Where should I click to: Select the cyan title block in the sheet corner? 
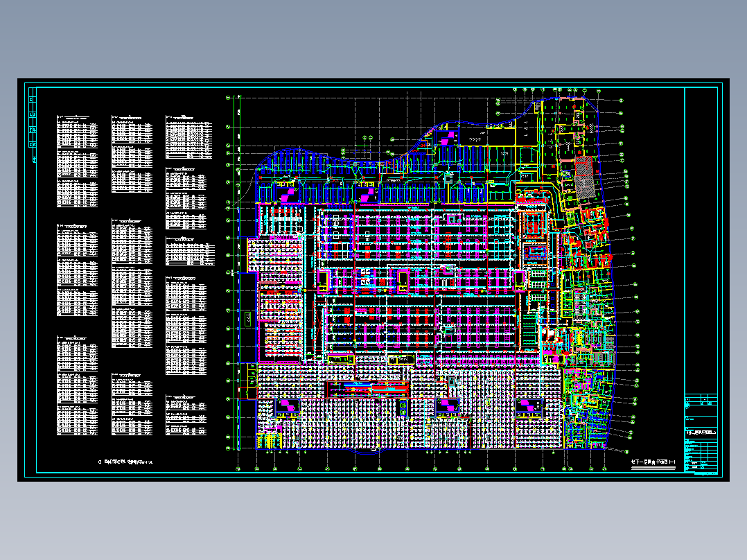(701, 434)
